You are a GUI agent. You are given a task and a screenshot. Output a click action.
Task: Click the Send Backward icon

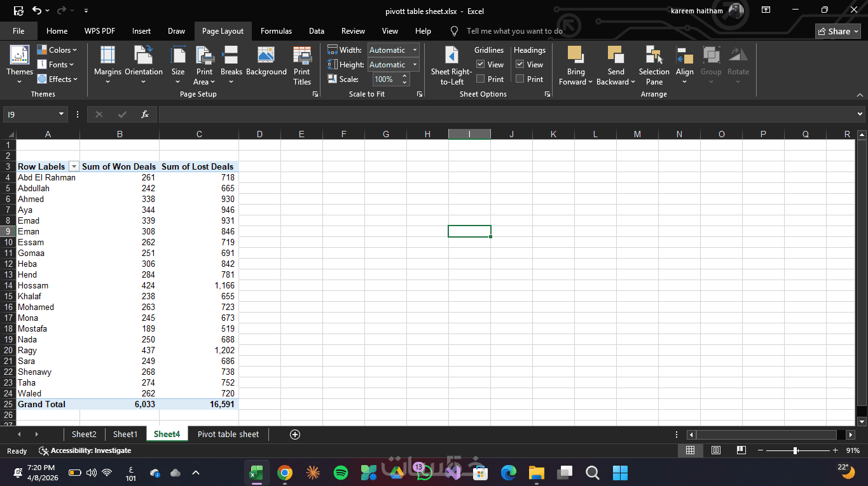(616, 55)
